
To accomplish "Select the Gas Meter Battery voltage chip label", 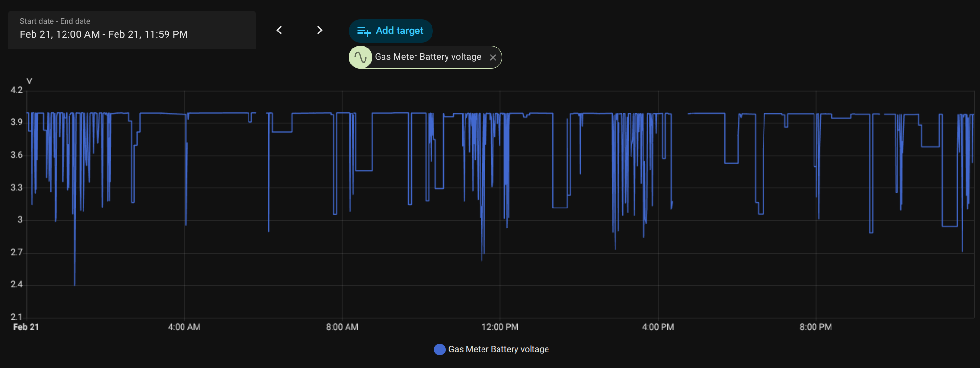I will tap(428, 57).
